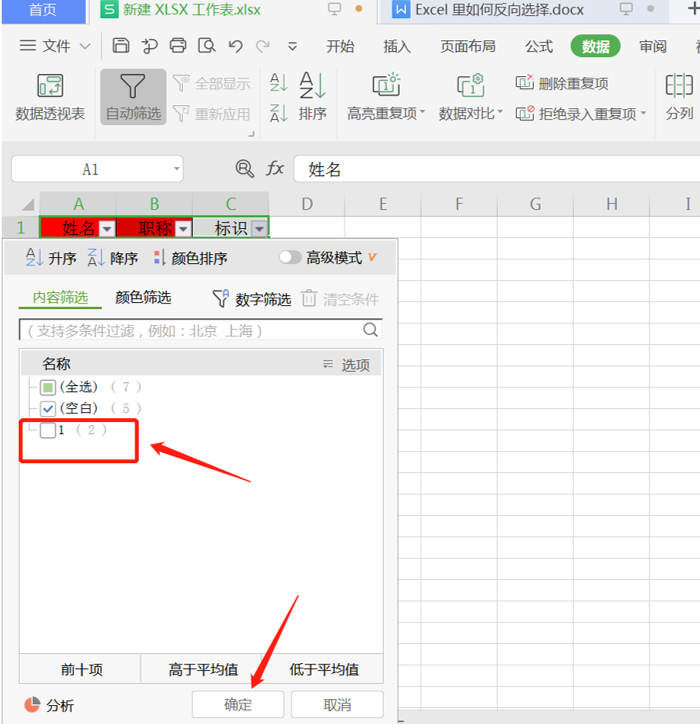Open the 排序 sort dialog
The height and width of the screenshot is (724, 700).
pyautogui.click(x=313, y=97)
